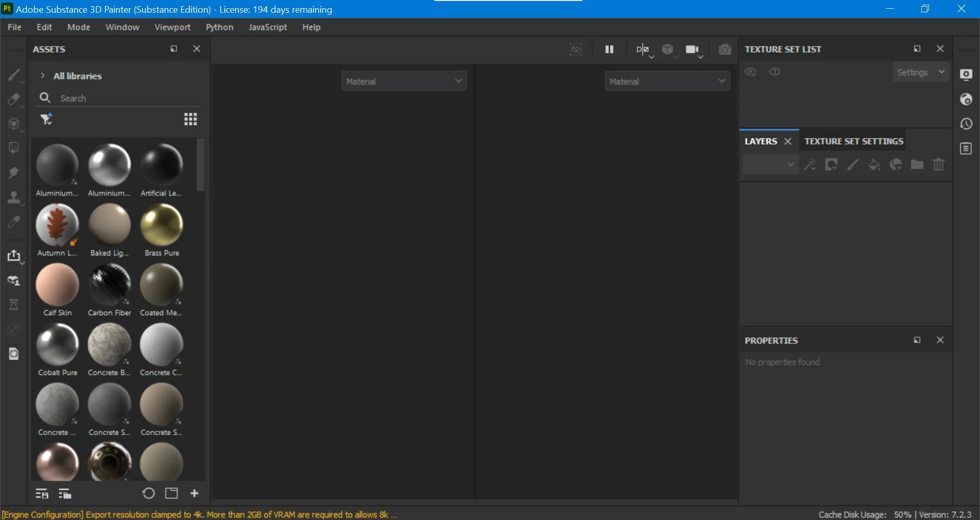Undock the Properties panel
Viewport: 980px width, 520px height.
tap(917, 340)
